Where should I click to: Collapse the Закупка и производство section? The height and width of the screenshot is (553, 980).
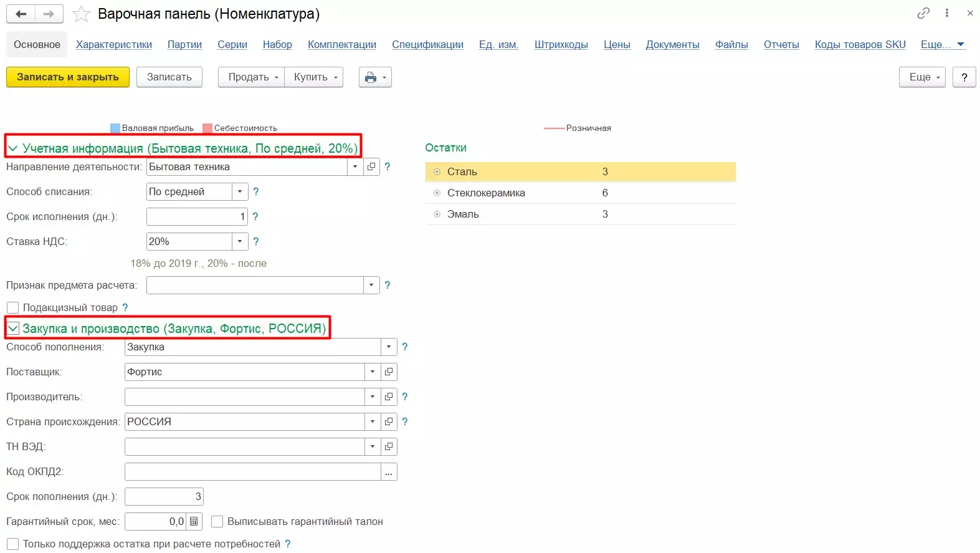[x=13, y=329]
